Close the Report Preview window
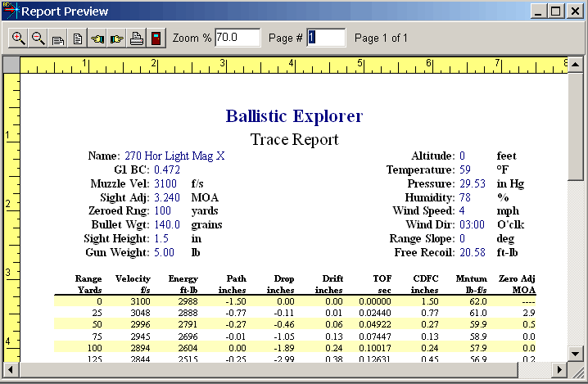The height and width of the screenshot is (384, 588). (575, 11)
